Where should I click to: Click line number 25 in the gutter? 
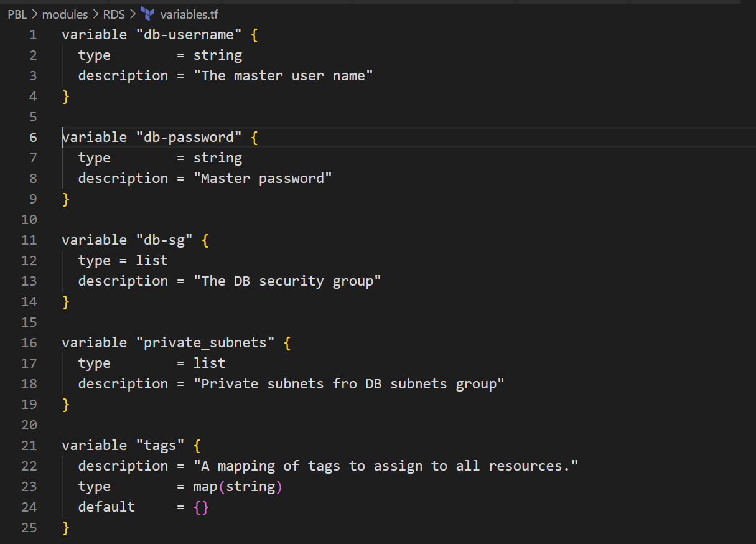point(29,527)
